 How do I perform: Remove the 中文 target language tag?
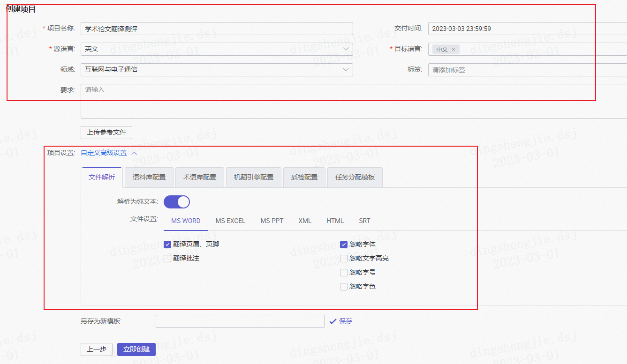pos(453,49)
